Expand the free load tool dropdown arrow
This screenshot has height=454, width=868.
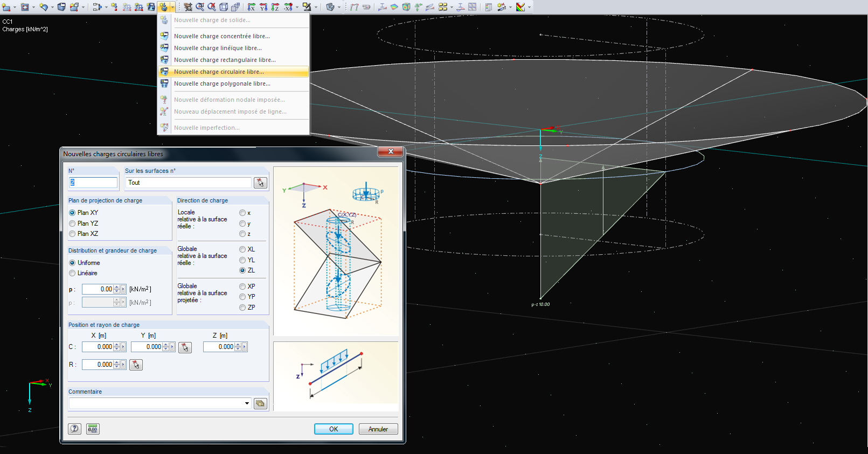[172, 7]
